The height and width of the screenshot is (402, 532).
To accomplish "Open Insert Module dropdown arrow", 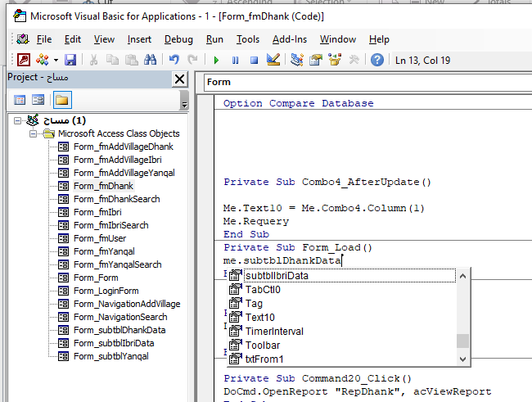I will point(56,61).
